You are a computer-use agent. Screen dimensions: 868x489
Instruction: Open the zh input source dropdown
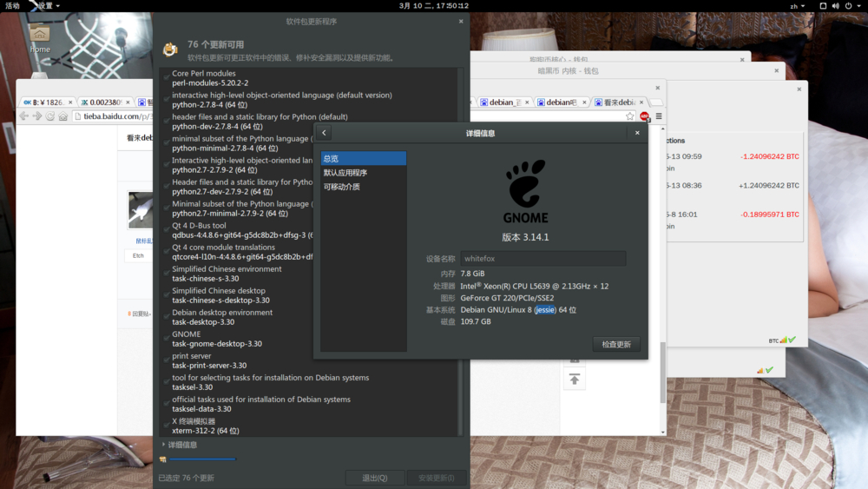(797, 6)
